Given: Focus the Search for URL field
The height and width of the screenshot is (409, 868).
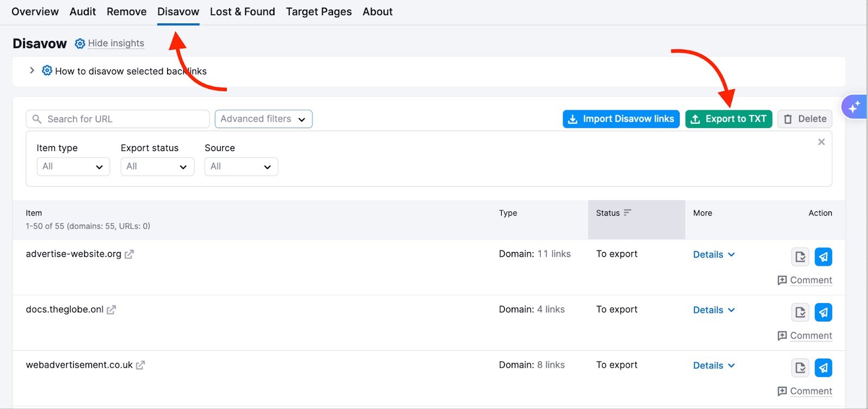Looking at the screenshot, I should coord(118,119).
